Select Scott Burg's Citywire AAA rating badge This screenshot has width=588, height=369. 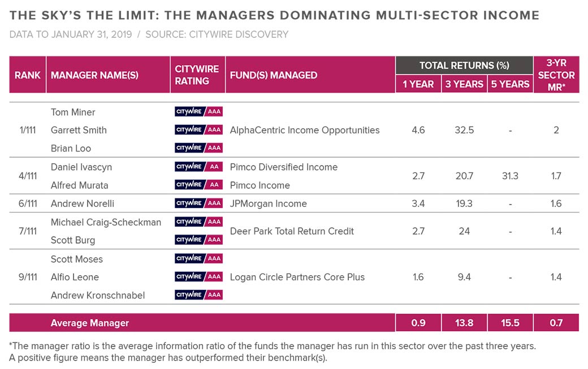point(198,240)
